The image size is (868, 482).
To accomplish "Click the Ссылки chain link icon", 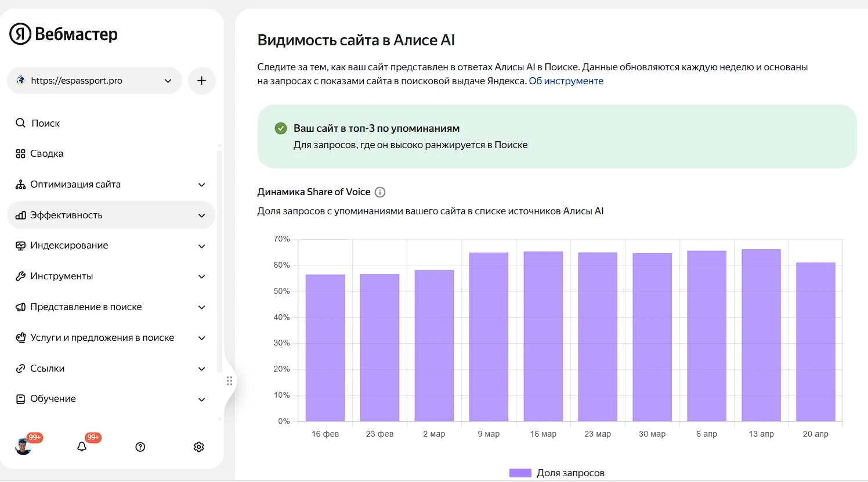I will coord(20,369).
